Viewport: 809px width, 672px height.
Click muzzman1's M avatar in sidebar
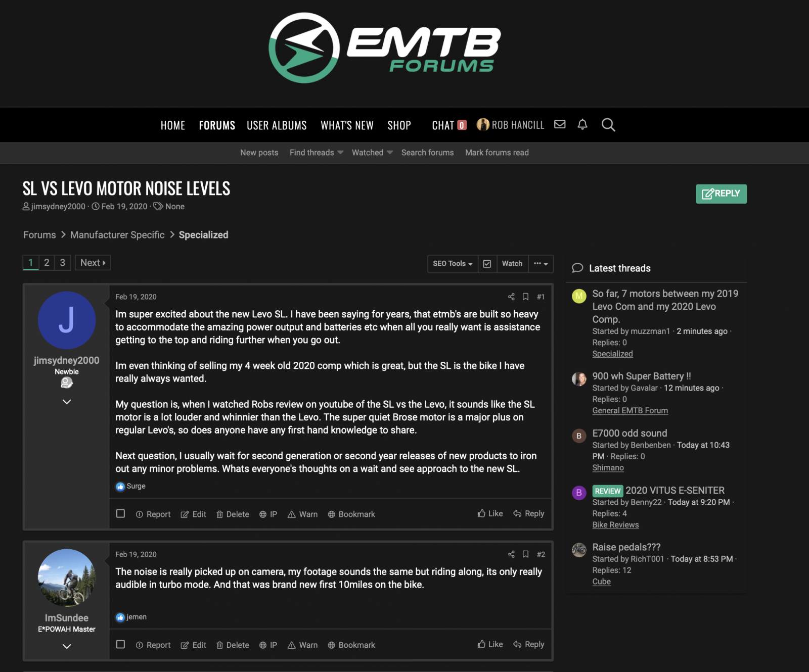[x=579, y=296]
